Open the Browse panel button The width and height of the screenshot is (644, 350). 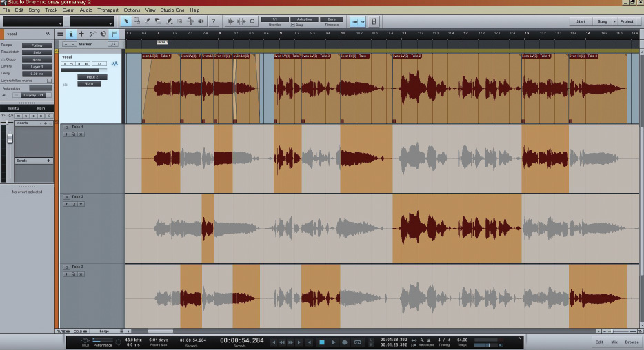click(x=632, y=342)
